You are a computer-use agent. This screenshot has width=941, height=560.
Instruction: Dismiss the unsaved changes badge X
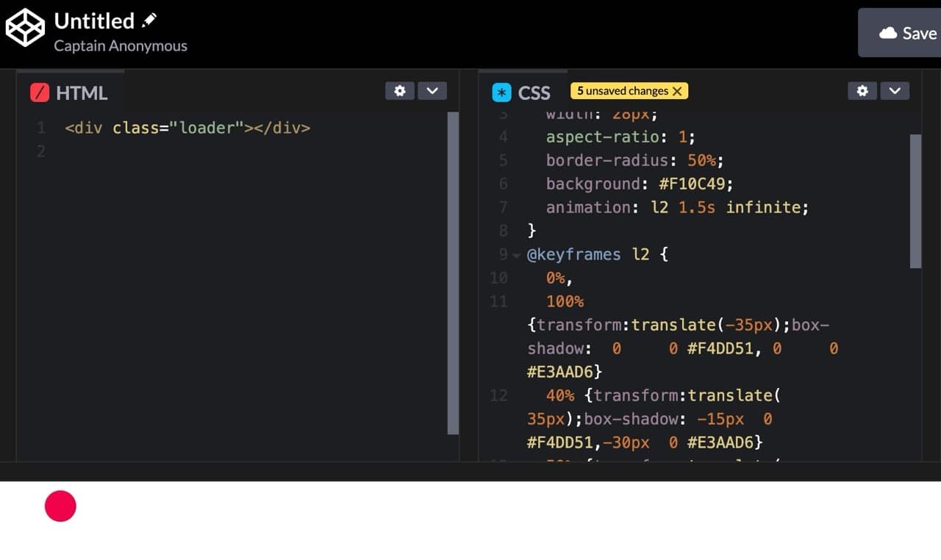pos(677,91)
